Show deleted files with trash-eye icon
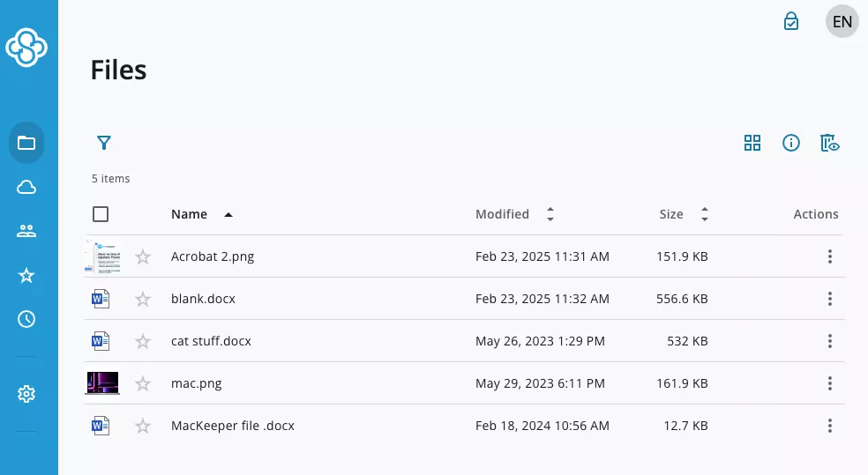Screen dimensions: 868x475 pyautogui.click(x=830, y=143)
